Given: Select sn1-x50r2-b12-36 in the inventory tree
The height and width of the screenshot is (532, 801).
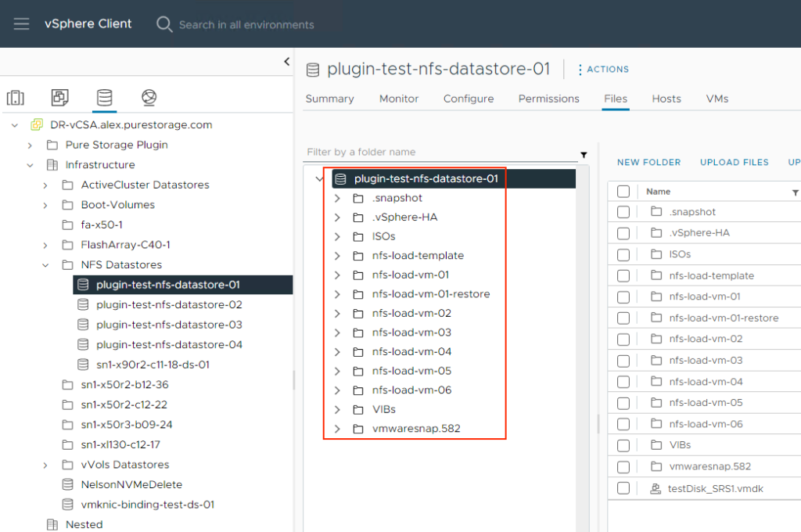Looking at the screenshot, I should (x=124, y=384).
